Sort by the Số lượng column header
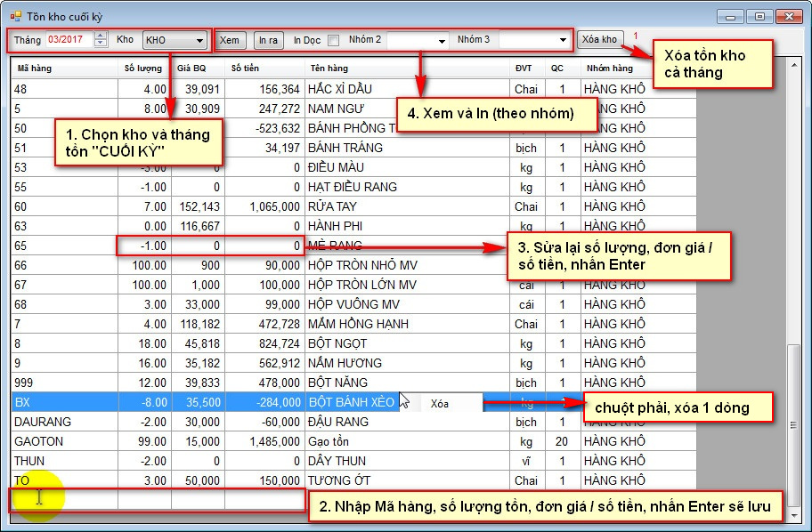Viewport: 812px width, 532px height. (x=144, y=69)
